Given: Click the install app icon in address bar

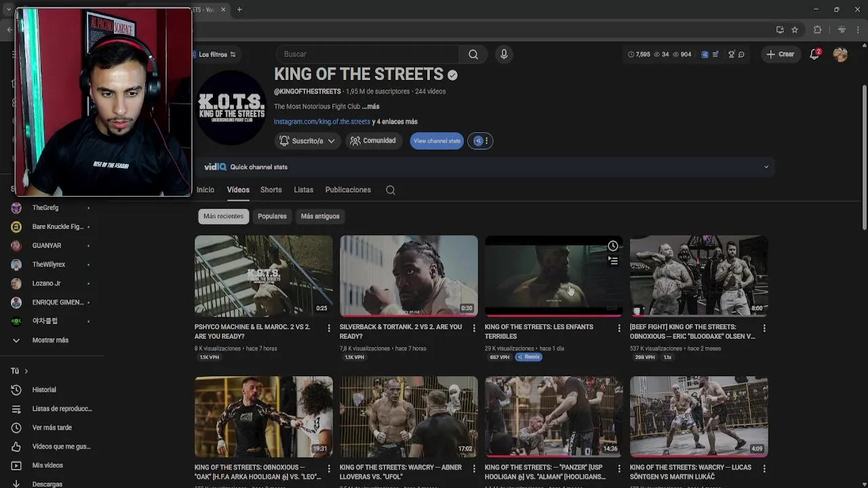Looking at the screenshot, I should click(x=780, y=30).
